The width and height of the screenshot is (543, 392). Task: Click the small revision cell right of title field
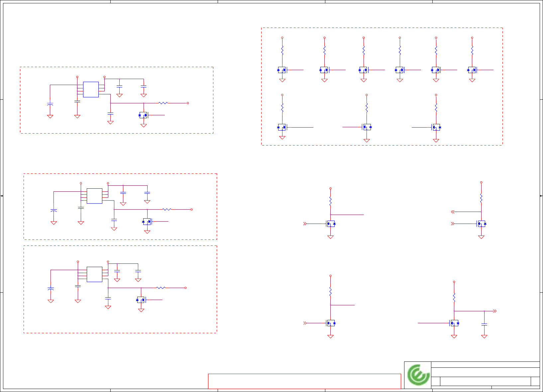[535, 381]
